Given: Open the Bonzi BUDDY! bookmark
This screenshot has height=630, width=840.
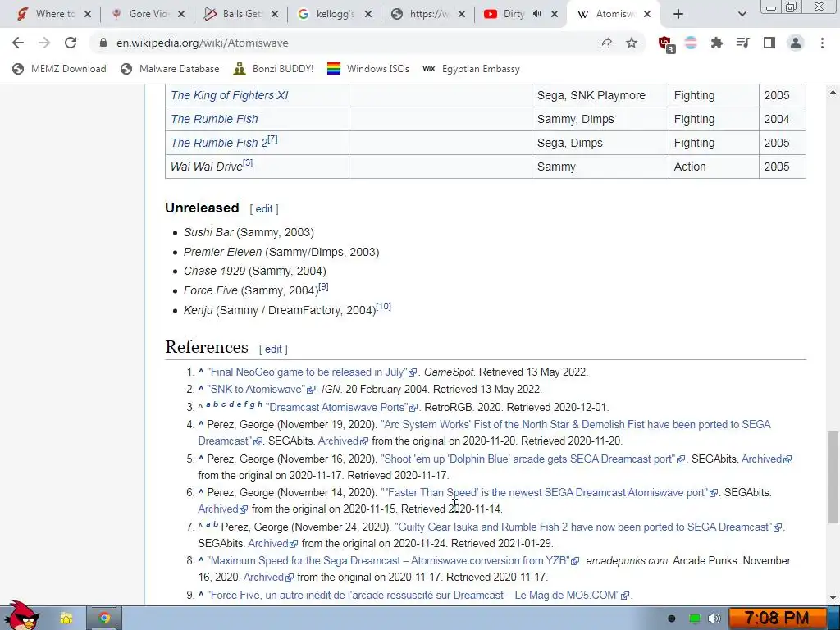Looking at the screenshot, I should pyautogui.click(x=273, y=69).
